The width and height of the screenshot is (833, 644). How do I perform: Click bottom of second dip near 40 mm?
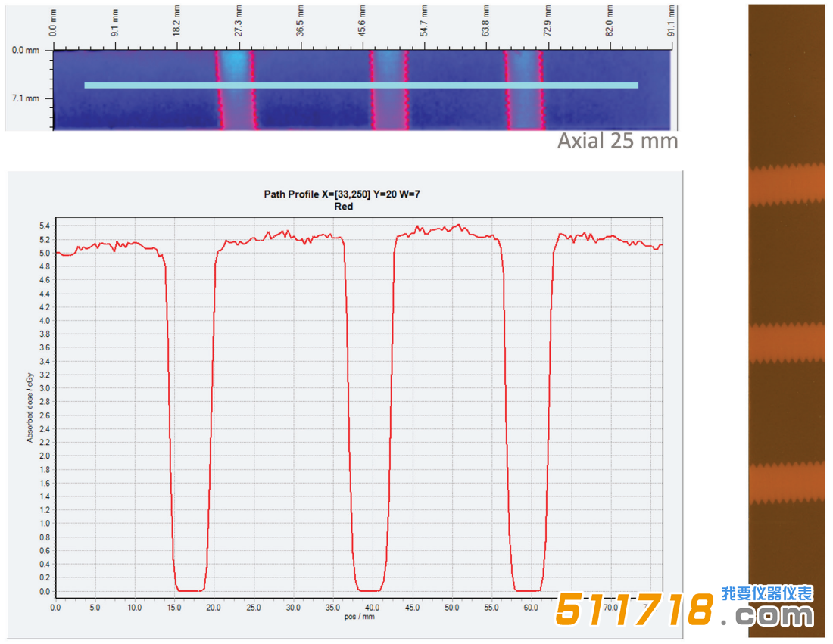[370, 590]
